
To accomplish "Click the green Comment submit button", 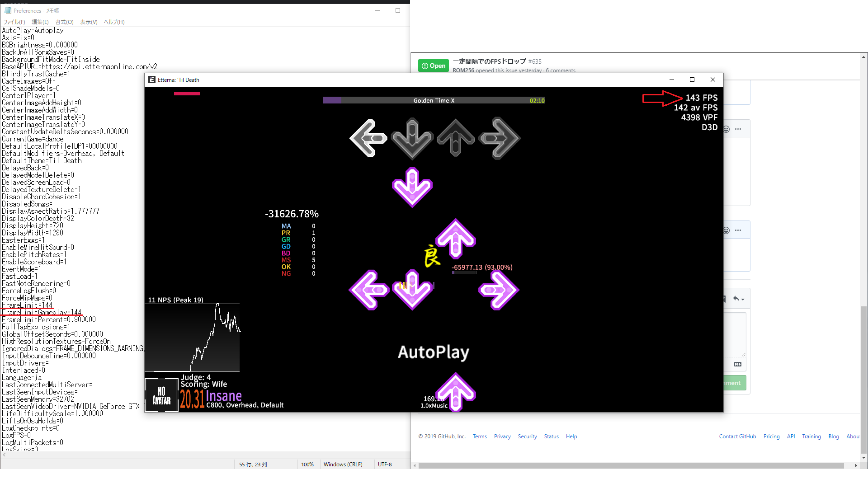I will pos(735,383).
